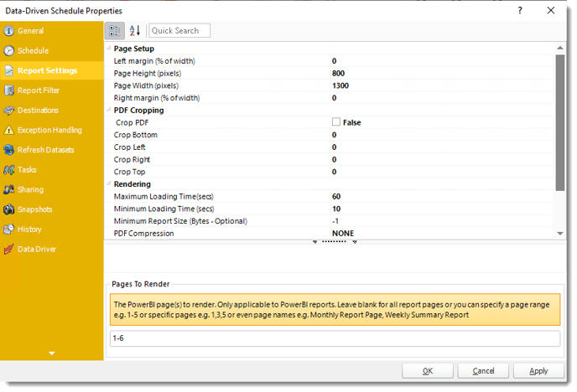Open the Schedule tab
This screenshot has width=577, height=392.
pos(52,51)
